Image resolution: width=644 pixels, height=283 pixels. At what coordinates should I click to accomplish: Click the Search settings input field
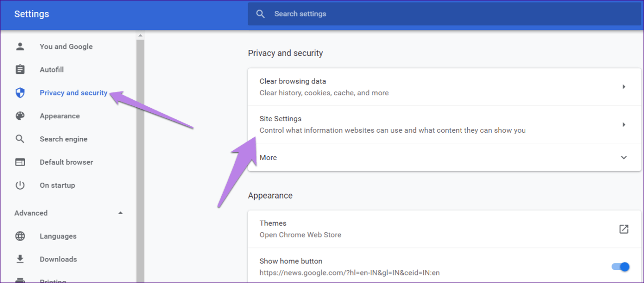click(449, 14)
